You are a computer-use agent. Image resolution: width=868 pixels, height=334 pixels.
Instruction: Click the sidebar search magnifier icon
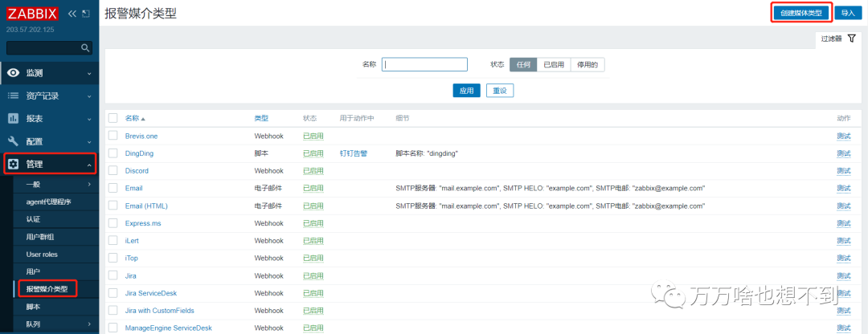point(85,47)
